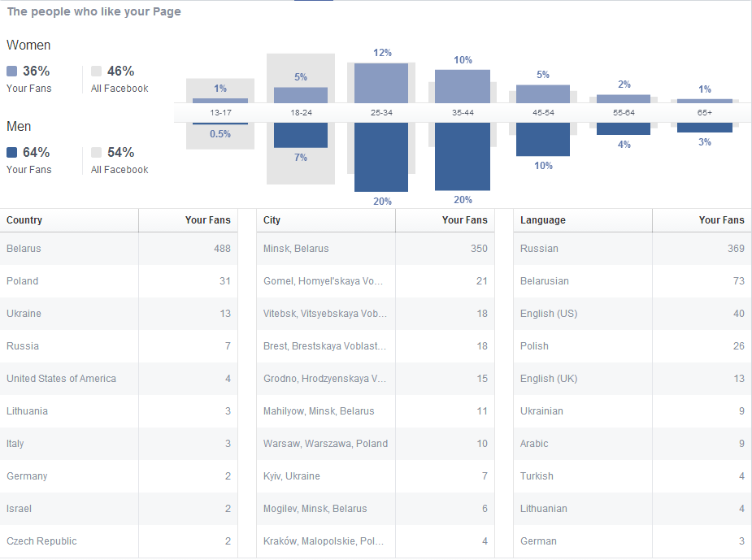Click the women's 5% bar for ages 18-24

301,94
